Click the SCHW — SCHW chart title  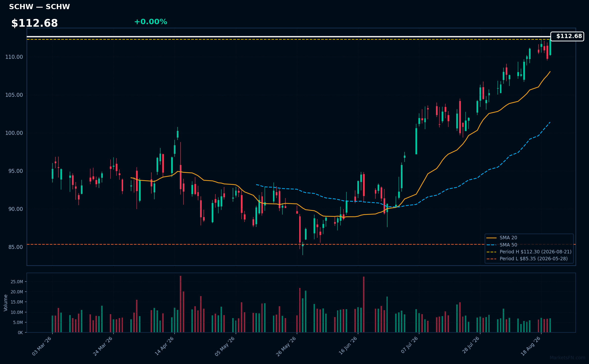[x=40, y=7]
